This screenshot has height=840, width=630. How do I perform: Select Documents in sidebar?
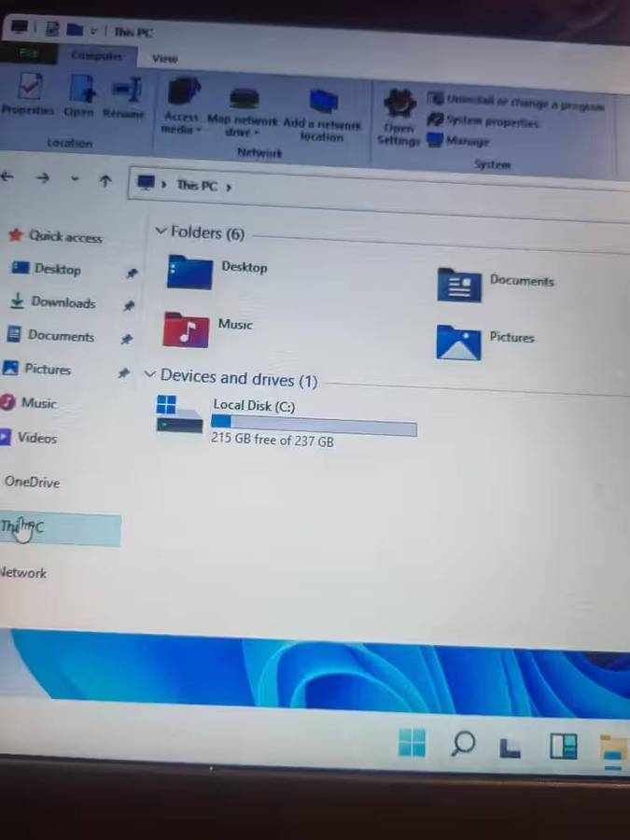pyautogui.click(x=51, y=335)
